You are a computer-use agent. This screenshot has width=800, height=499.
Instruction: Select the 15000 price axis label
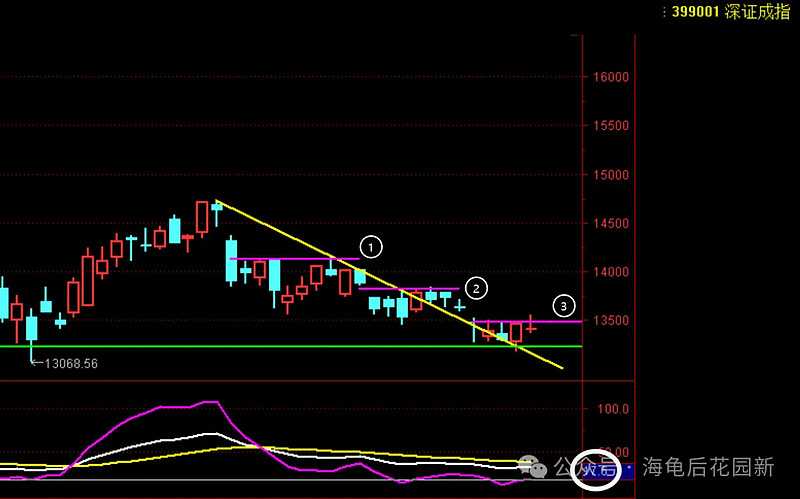click(x=611, y=174)
